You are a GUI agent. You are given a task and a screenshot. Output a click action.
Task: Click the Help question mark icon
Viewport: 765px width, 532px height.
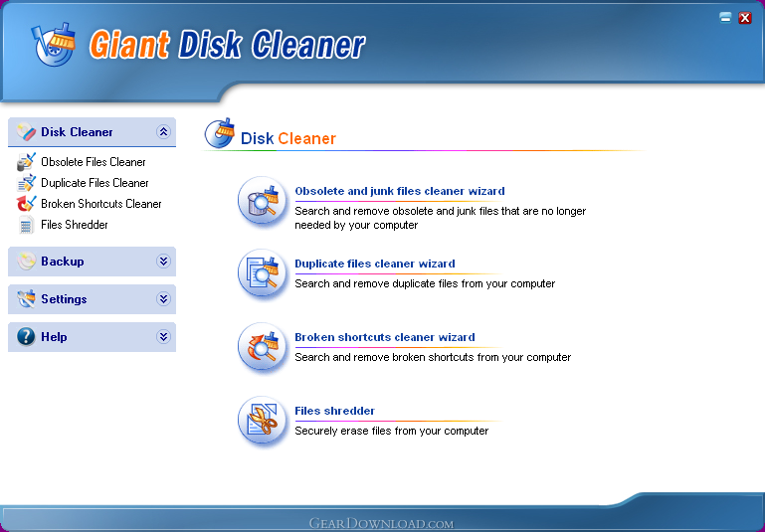click(26, 336)
